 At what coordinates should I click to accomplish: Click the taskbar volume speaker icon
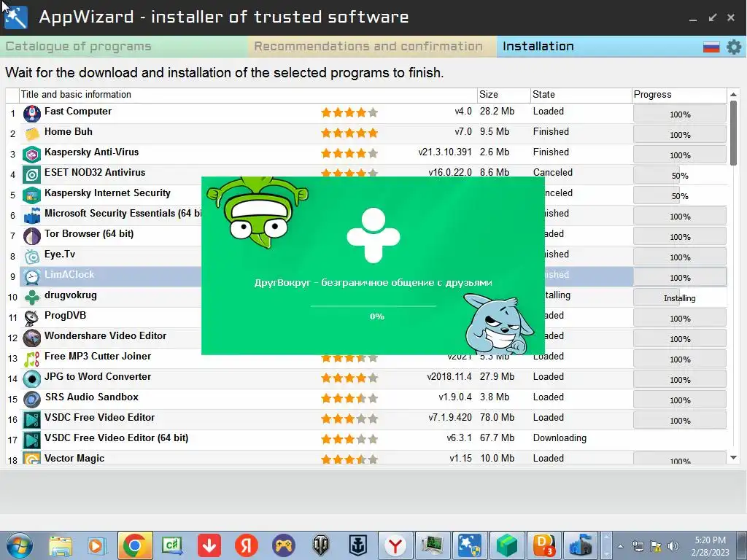pyautogui.click(x=673, y=546)
